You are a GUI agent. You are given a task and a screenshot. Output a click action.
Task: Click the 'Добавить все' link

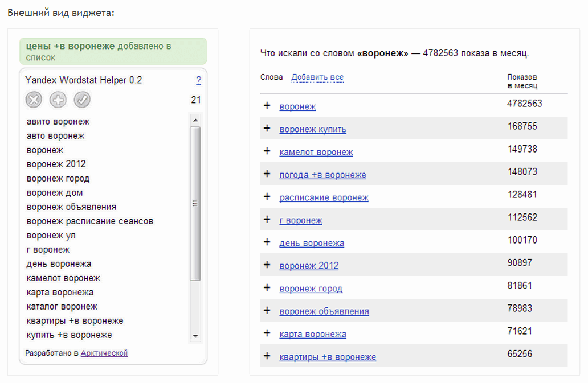tap(317, 77)
